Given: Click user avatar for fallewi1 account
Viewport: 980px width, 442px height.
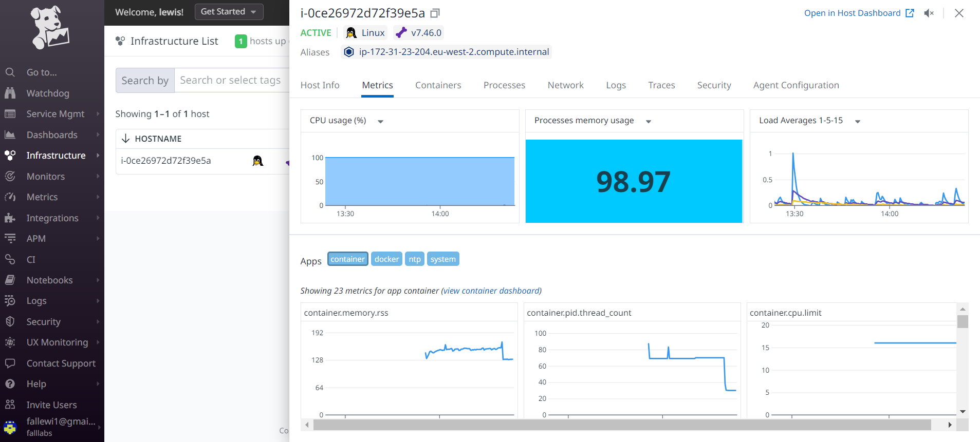Looking at the screenshot, I should coord(10,427).
